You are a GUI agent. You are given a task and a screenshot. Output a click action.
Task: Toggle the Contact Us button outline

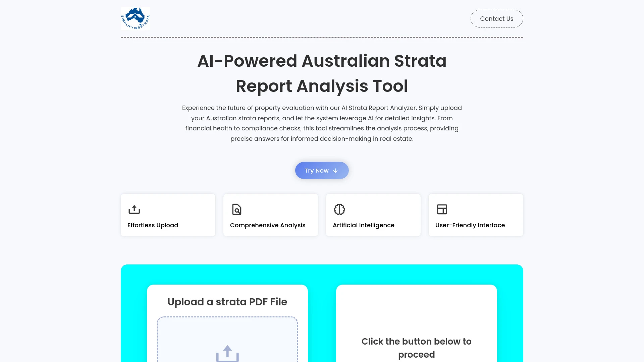[x=496, y=18]
